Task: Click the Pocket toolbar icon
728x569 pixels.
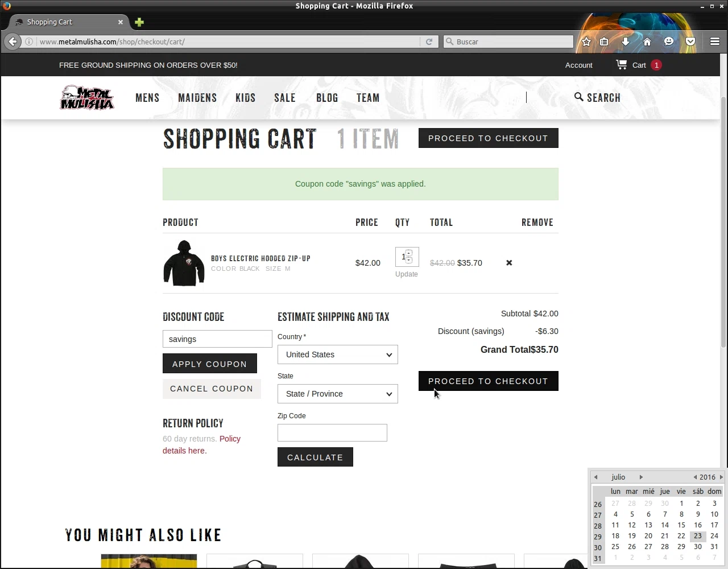Action: point(690,42)
